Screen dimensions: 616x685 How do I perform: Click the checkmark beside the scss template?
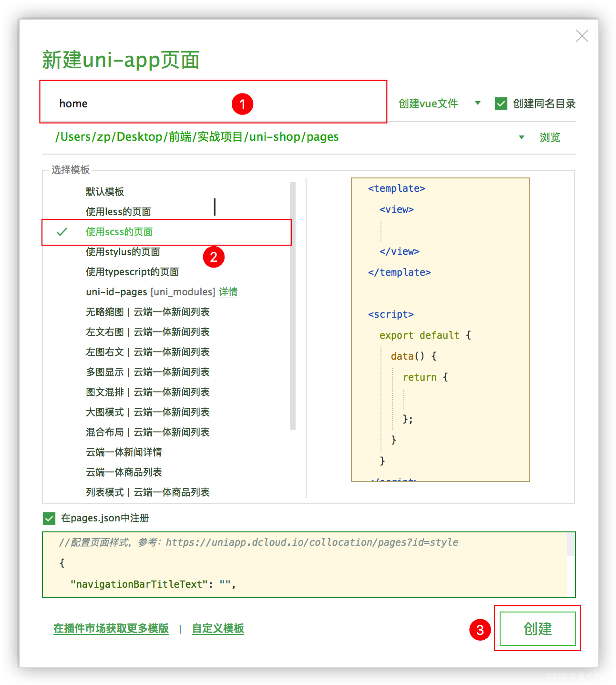point(62,232)
